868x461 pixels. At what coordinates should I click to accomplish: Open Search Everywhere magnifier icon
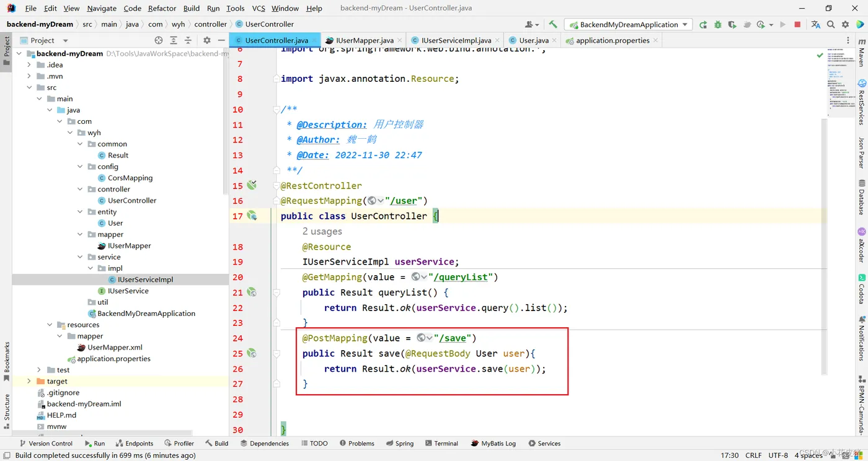coord(831,24)
